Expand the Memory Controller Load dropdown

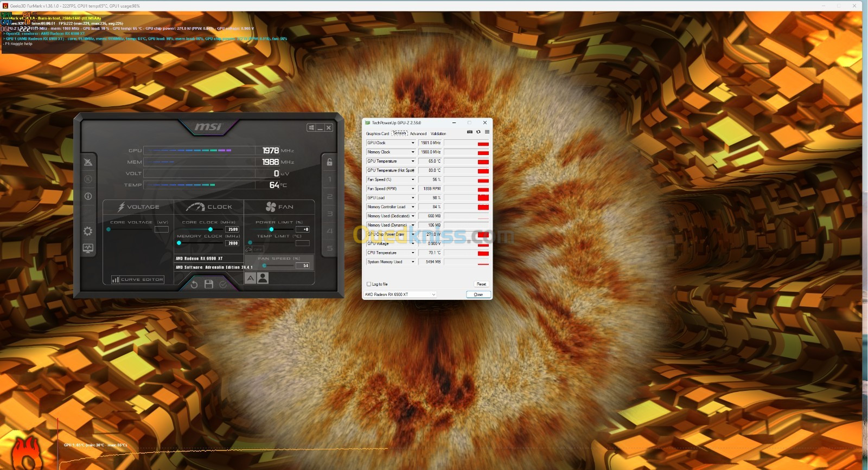pos(413,207)
